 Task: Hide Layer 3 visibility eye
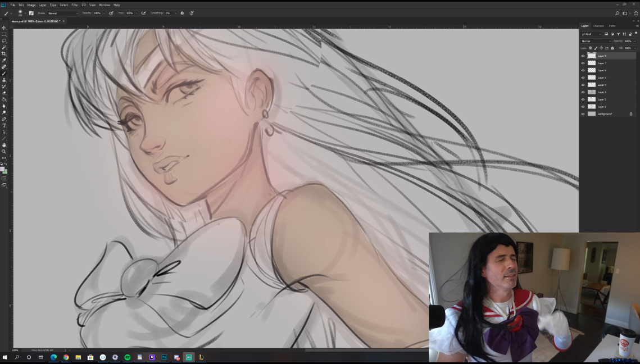tap(583, 92)
